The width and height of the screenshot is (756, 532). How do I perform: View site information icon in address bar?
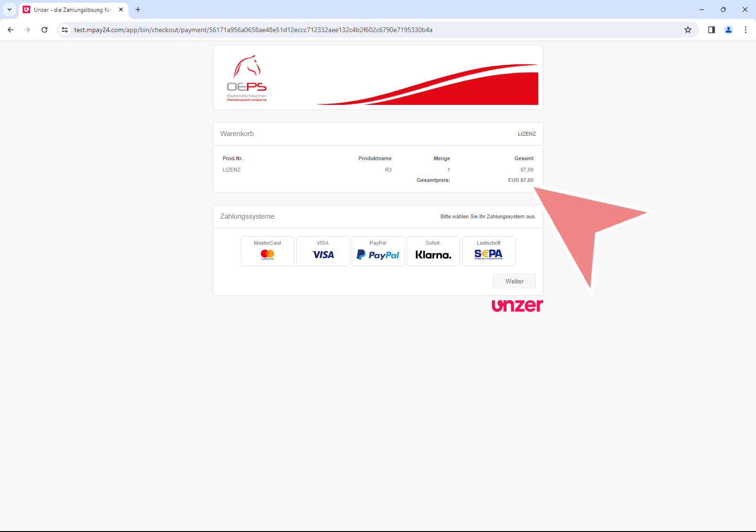[65, 30]
